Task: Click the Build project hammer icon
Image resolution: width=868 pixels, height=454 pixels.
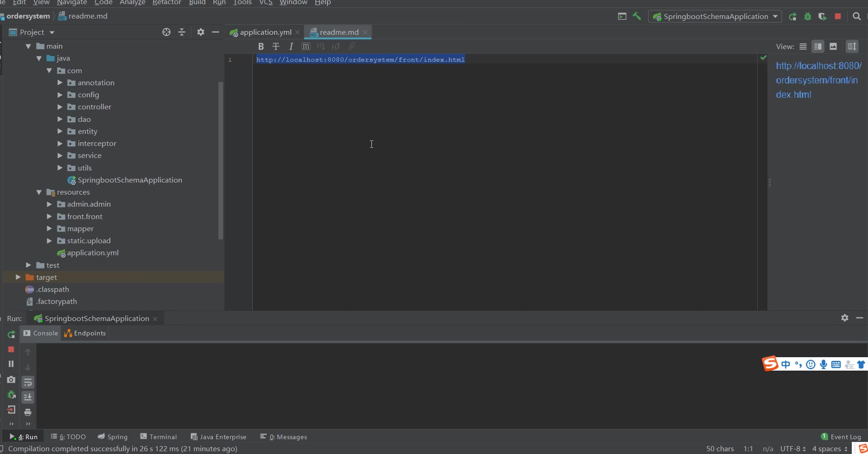Action: point(637,16)
